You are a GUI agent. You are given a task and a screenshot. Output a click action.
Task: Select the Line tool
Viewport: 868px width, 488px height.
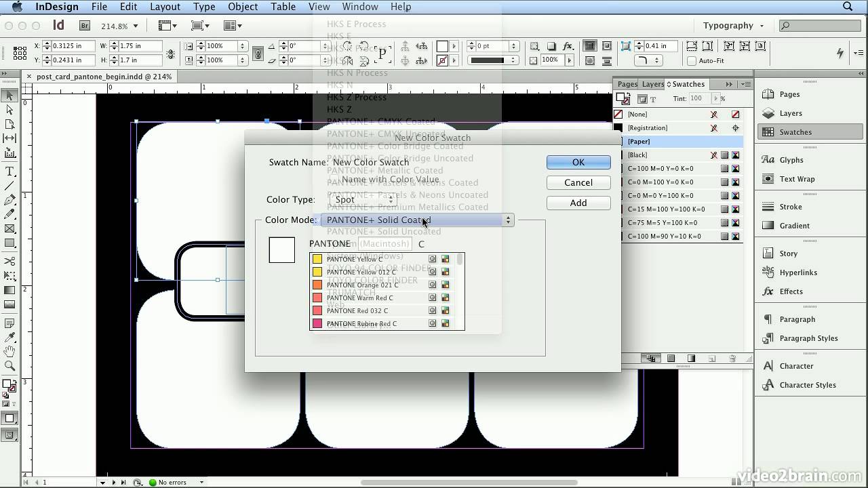pos(9,186)
